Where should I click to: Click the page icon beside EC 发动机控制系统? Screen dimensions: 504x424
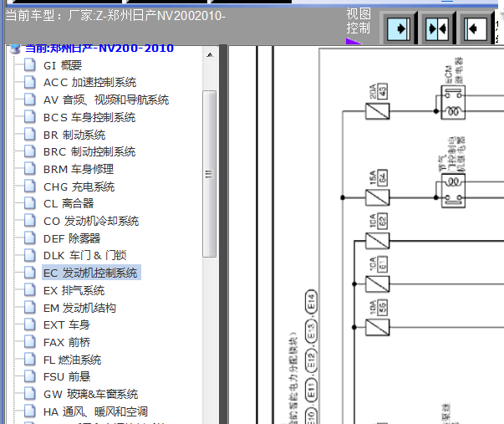[x=30, y=272]
